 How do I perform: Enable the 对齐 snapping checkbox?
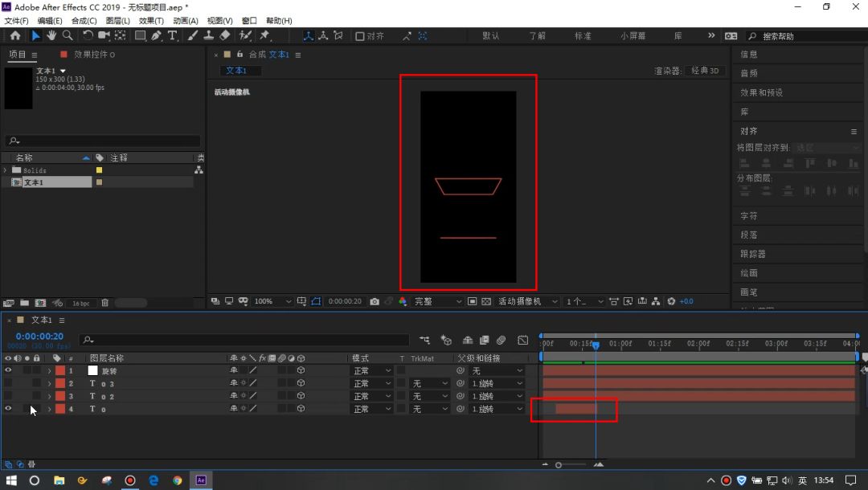pos(360,36)
